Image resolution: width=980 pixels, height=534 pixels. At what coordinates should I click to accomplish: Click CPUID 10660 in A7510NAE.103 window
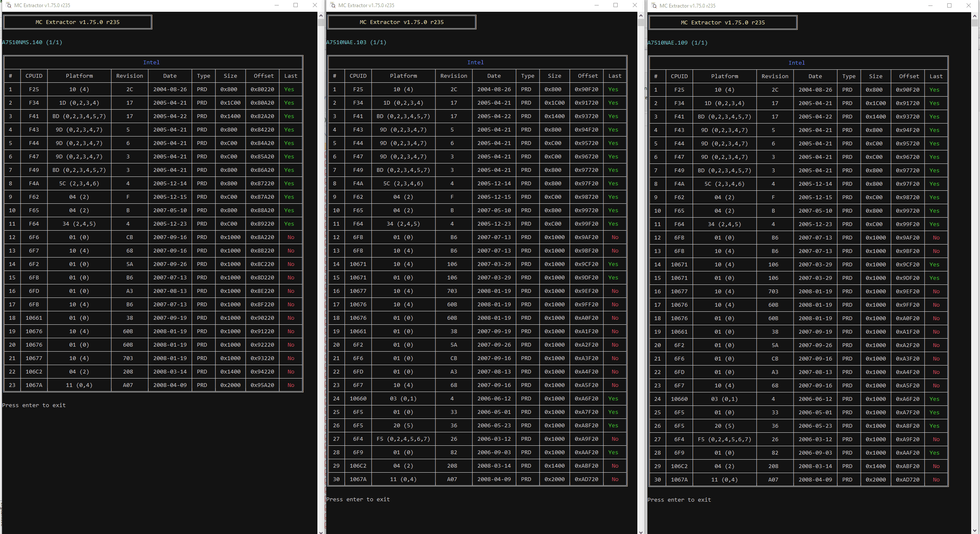[358, 399]
